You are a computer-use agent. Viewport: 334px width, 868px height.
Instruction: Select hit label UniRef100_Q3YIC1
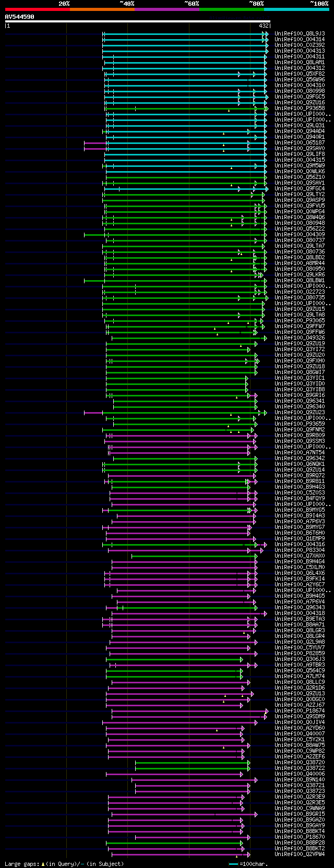[300, 378]
